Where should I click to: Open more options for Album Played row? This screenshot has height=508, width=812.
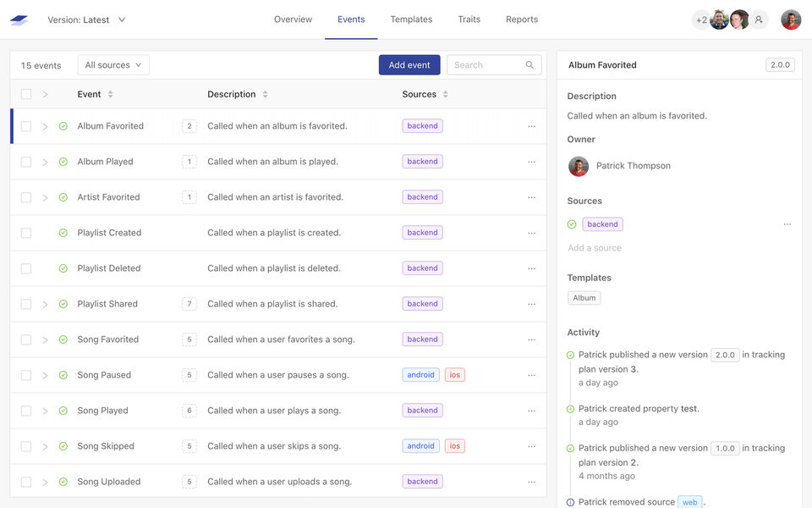point(531,162)
